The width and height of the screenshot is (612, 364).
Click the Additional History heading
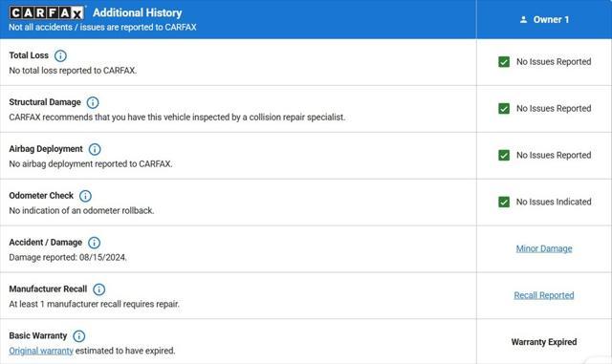[138, 12]
